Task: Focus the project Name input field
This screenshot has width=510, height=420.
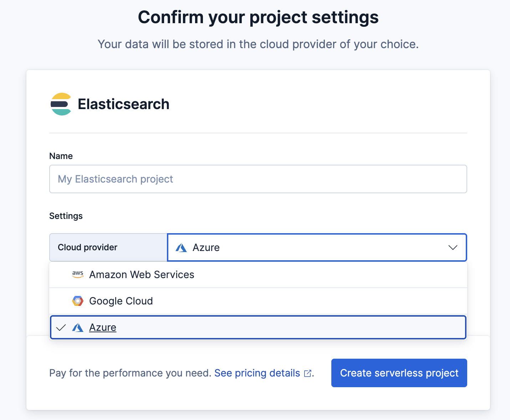Action: pos(258,179)
